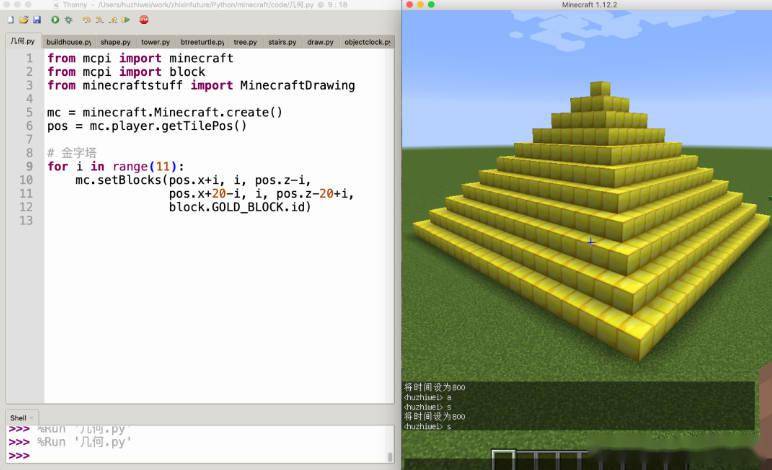Start debugging with the bug icon
This screenshot has height=470, width=772.
point(68,20)
